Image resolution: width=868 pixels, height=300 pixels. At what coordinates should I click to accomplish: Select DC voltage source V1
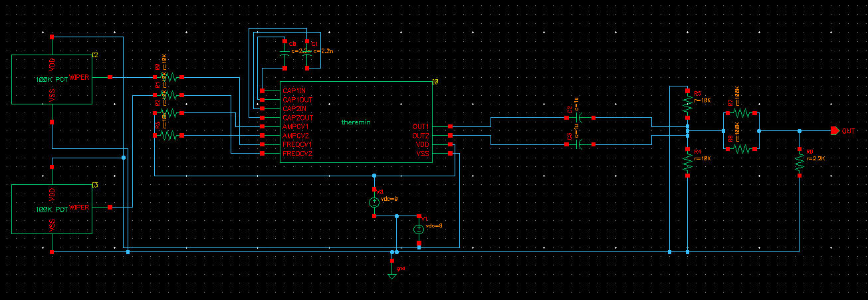pyautogui.click(x=419, y=229)
